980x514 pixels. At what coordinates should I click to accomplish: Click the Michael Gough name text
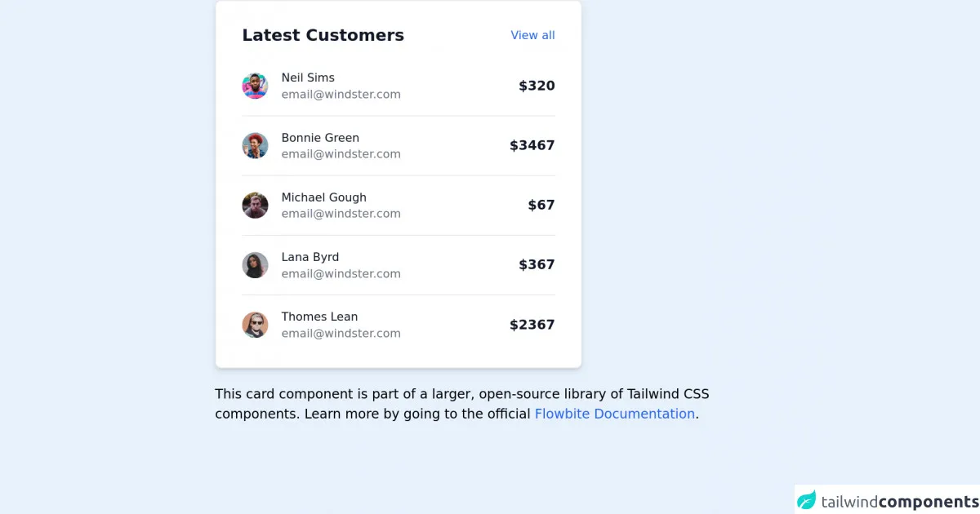click(x=323, y=197)
